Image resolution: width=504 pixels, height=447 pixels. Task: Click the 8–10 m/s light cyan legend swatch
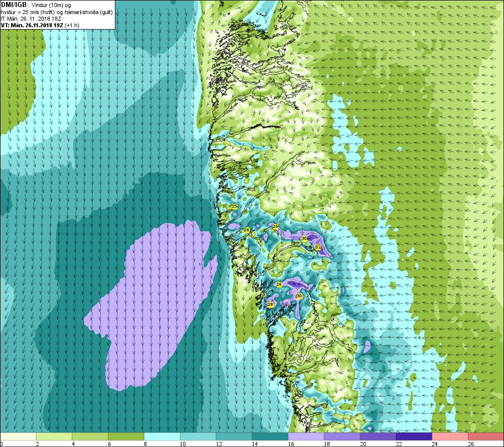click(x=162, y=436)
